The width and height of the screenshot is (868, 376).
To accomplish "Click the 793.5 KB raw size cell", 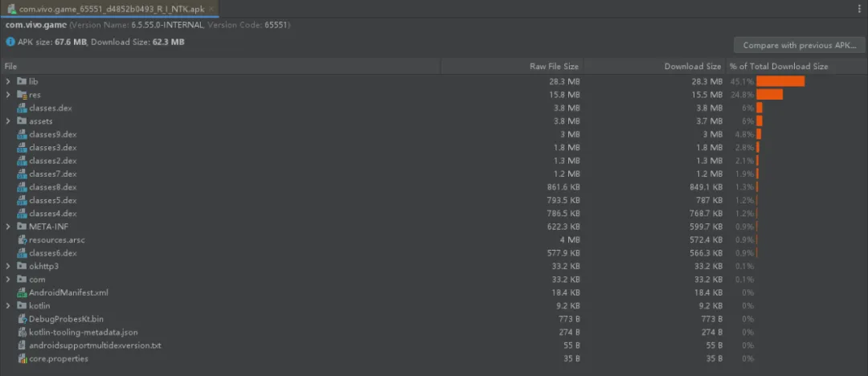I will point(563,201).
